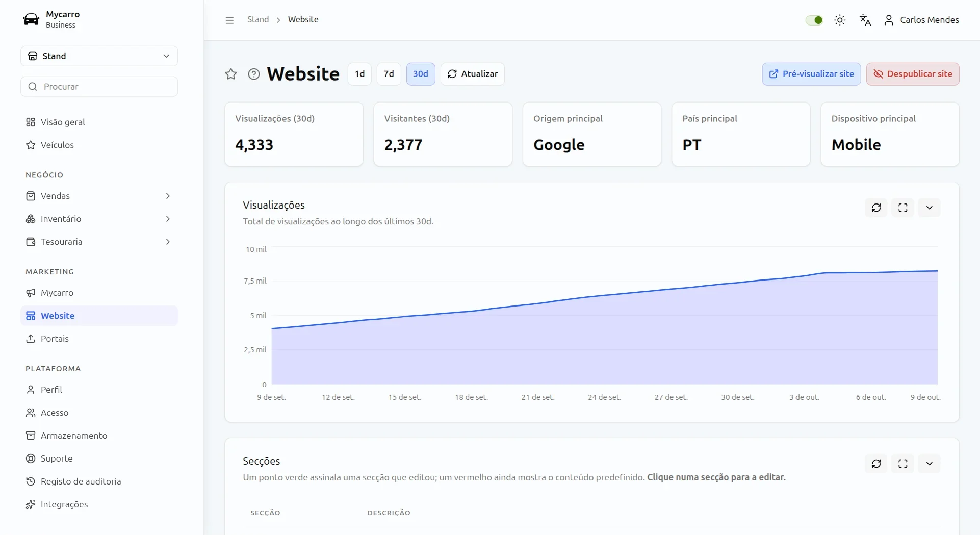Select Website in sidebar
This screenshot has width=980, height=535.
(99, 316)
